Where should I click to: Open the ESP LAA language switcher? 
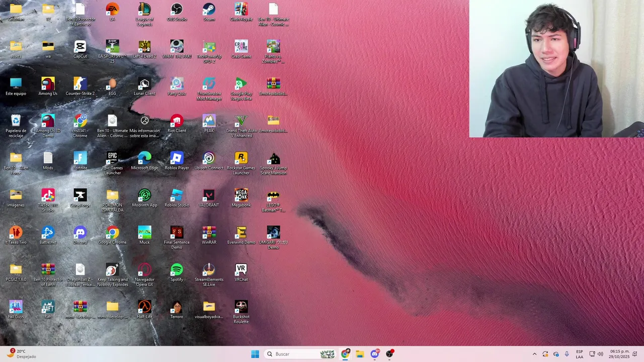[x=580, y=354]
